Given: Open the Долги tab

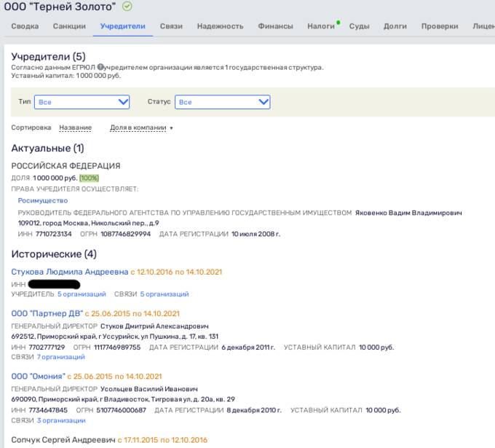Looking at the screenshot, I should pyautogui.click(x=395, y=26).
